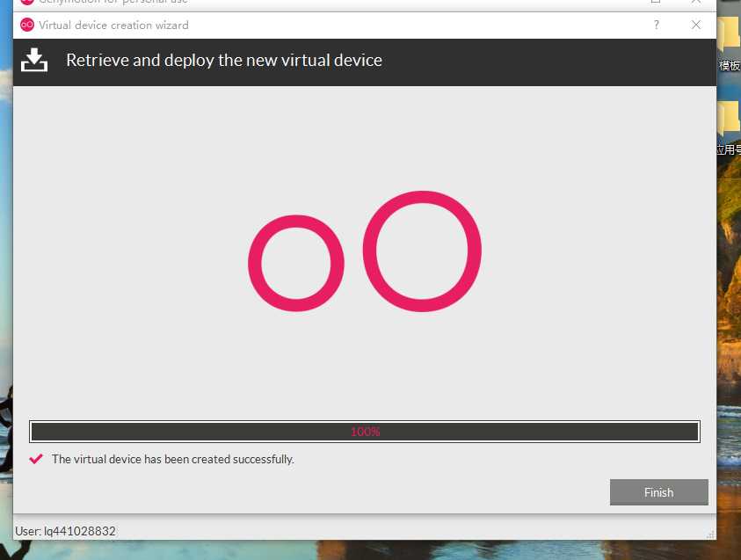
Task: Click the Finish button
Action: pos(658,492)
